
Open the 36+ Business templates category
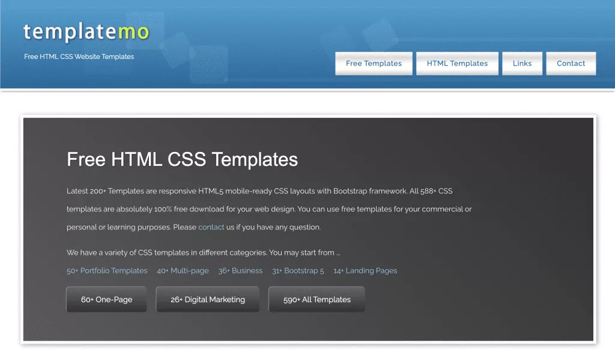pos(240,271)
